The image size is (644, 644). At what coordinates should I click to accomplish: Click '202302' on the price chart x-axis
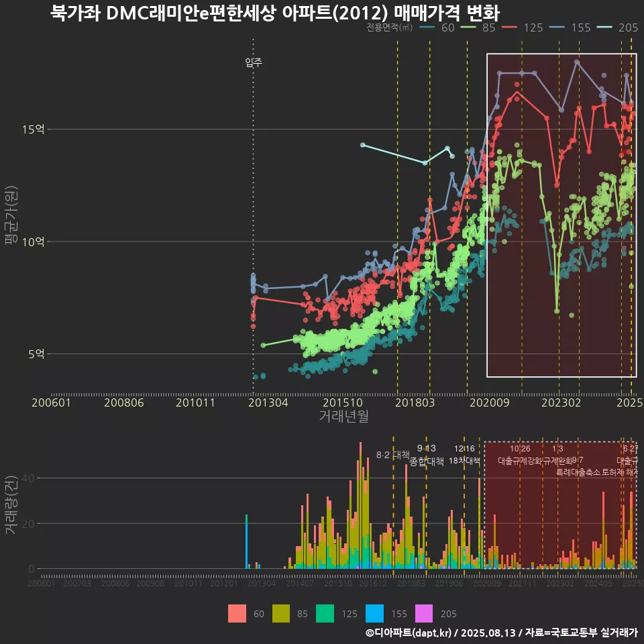[561, 402]
